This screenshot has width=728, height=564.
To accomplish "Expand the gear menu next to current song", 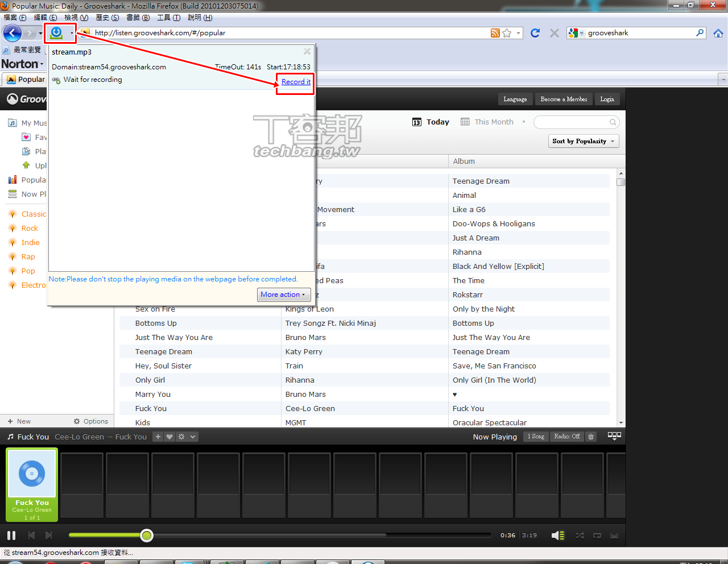I will click(182, 437).
